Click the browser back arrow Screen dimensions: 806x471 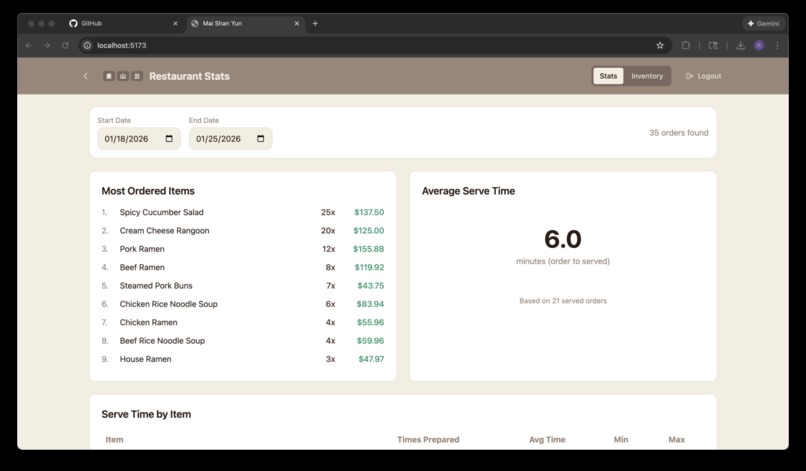pos(29,45)
